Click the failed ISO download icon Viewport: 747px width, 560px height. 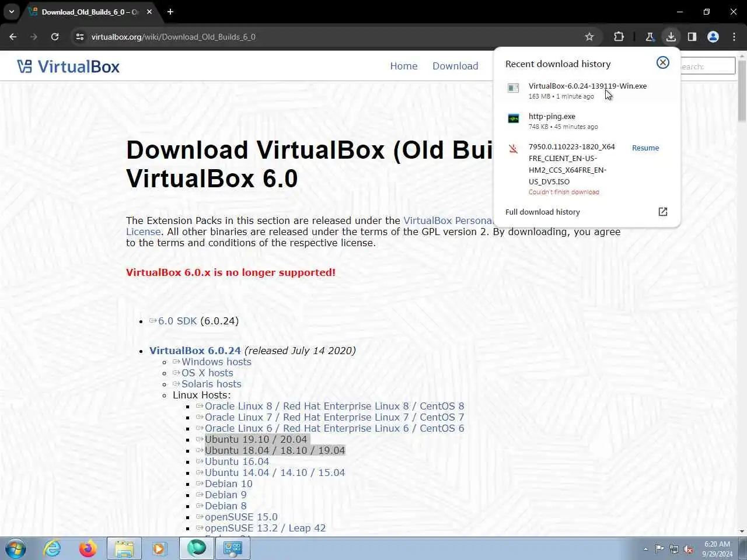(x=513, y=149)
